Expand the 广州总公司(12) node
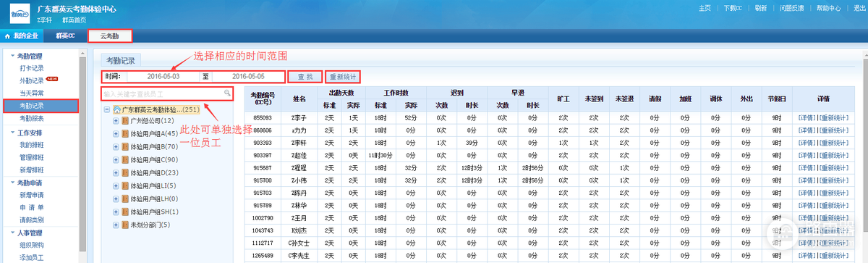The width and height of the screenshot is (868, 263). (116, 121)
